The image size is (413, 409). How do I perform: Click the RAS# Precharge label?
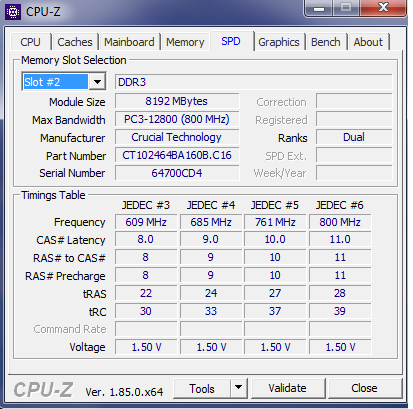coord(65,276)
